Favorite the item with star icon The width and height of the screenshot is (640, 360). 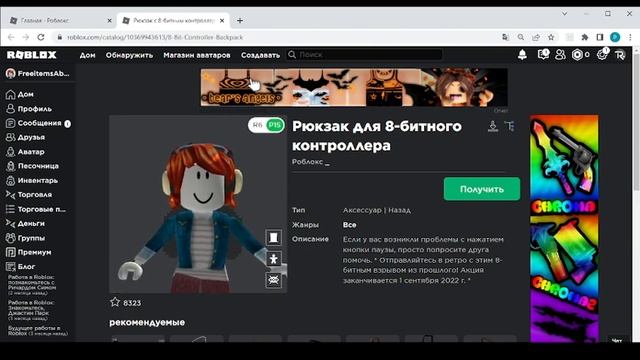pyautogui.click(x=115, y=302)
